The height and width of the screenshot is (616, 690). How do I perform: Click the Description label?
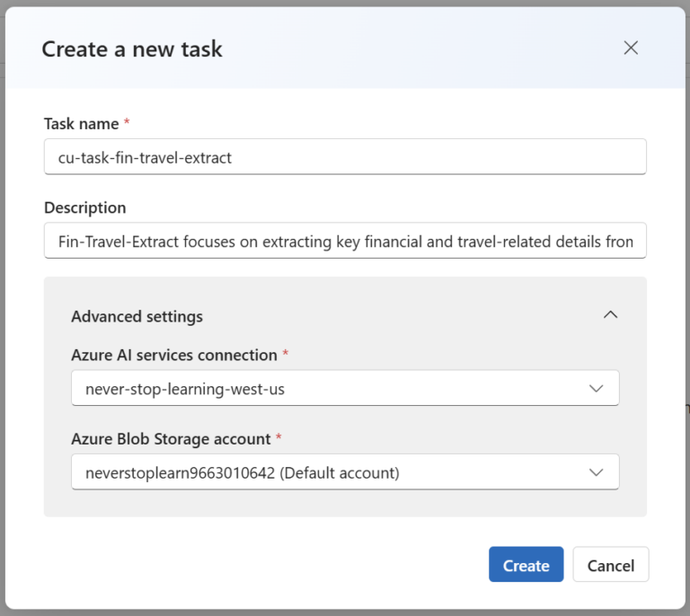coord(84,207)
